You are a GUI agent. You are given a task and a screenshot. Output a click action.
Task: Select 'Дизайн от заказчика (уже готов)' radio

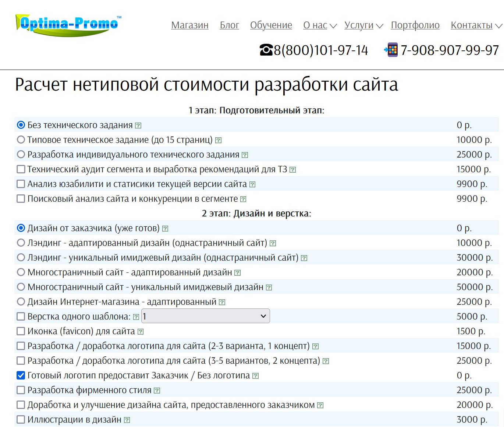(21, 228)
